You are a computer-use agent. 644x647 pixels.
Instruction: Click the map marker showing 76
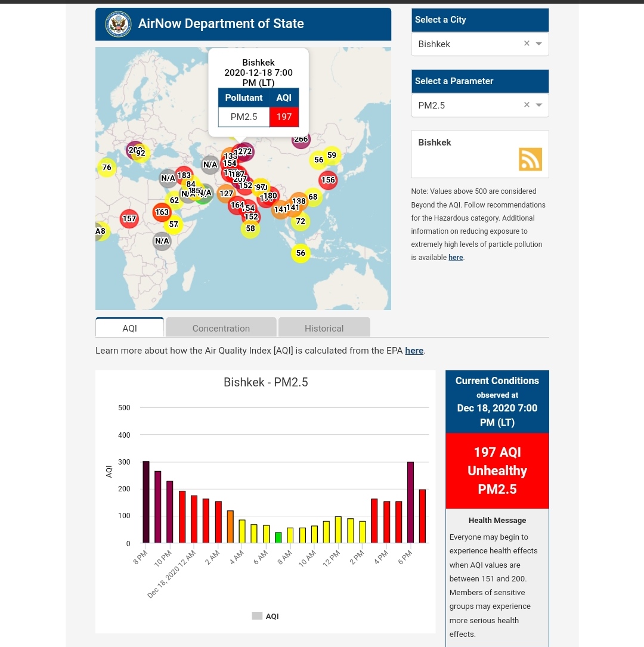point(107,168)
